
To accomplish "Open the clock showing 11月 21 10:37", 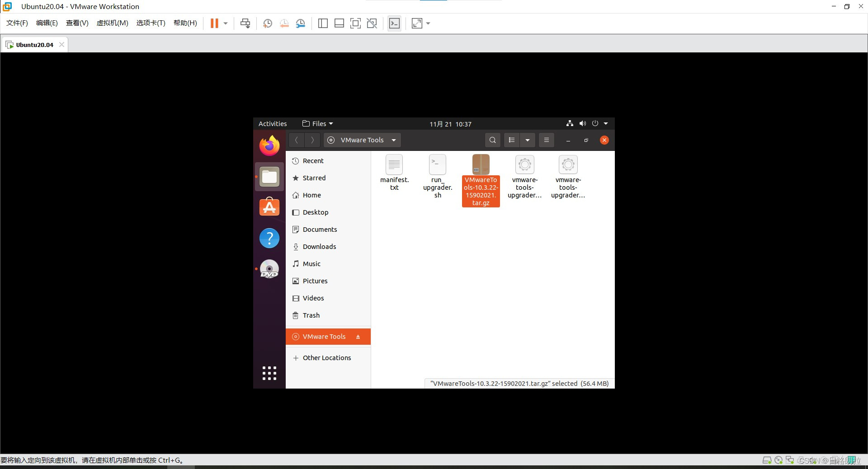I will (450, 124).
